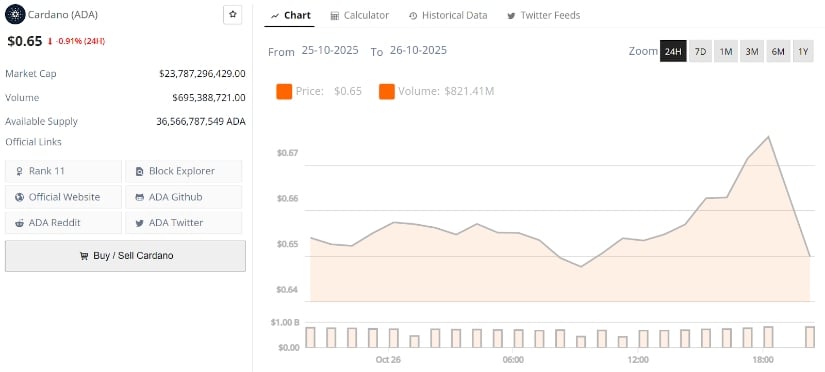
Task: Click the Github icon beside ADA Github
Action: tap(139, 197)
